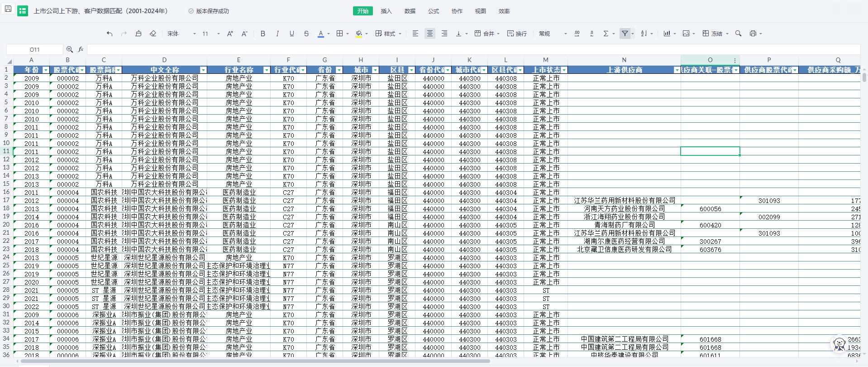The width and height of the screenshot is (868, 367).
Task: Click the zoom icon beside cell reference box
Action: pos(70,49)
